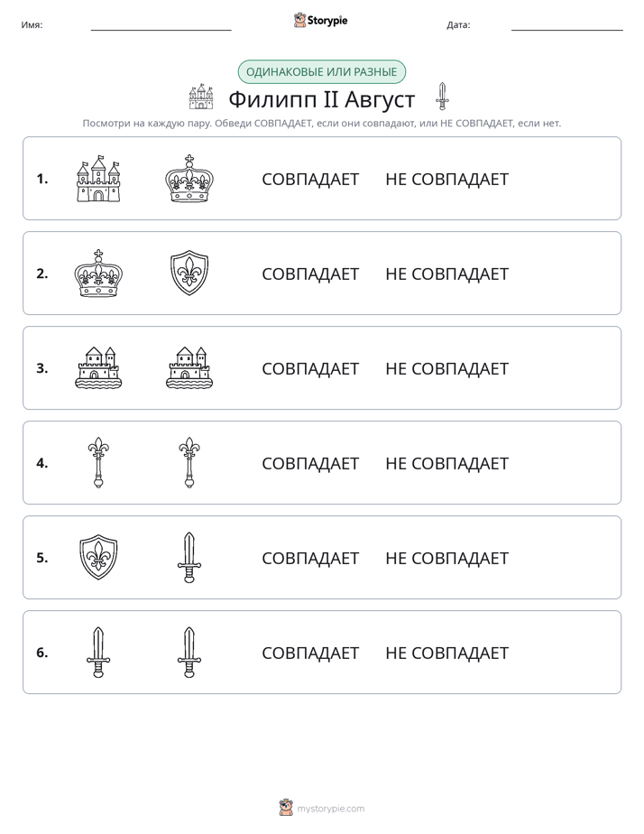This screenshot has height=834, width=644.
Task: Select СОВПАДАЕТ for row 4
Action: 310,463
